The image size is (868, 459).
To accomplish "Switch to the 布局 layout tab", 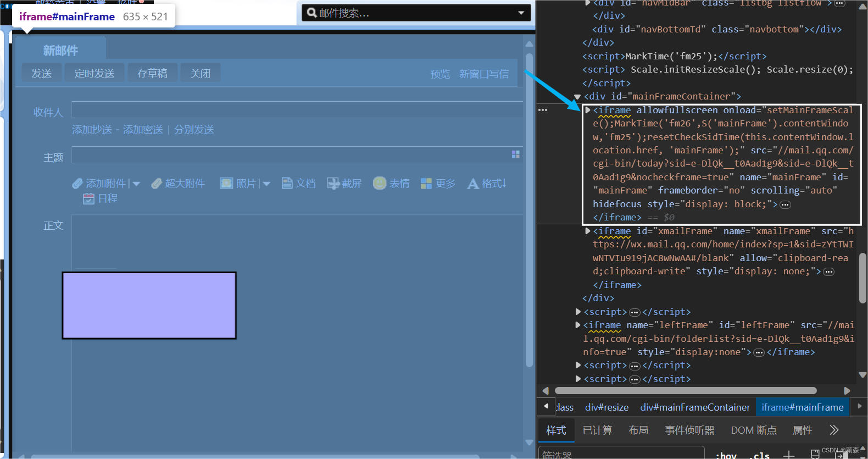I will [x=638, y=430].
